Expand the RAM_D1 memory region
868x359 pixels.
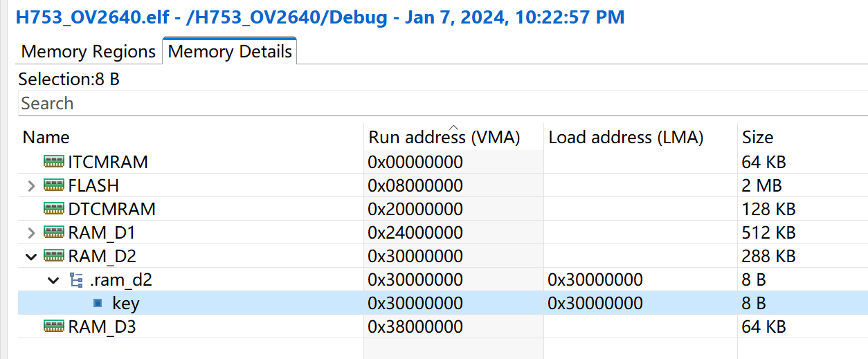coord(31,232)
